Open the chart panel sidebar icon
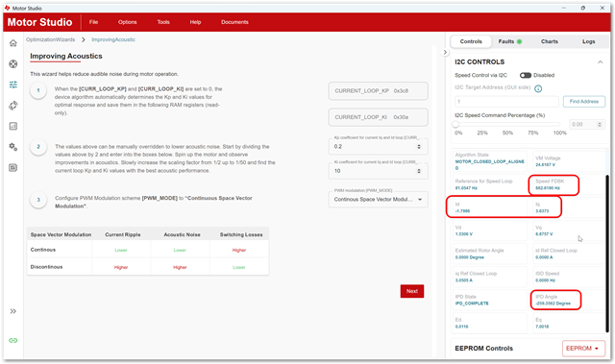Image resolution: width=615 pixels, height=364 pixels. pos(13,126)
